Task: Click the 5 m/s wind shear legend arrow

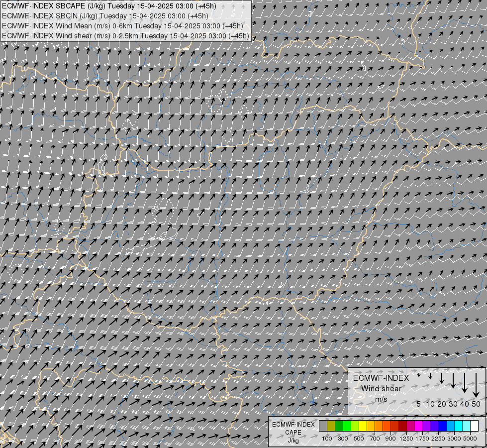Action: tap(419, 375)
